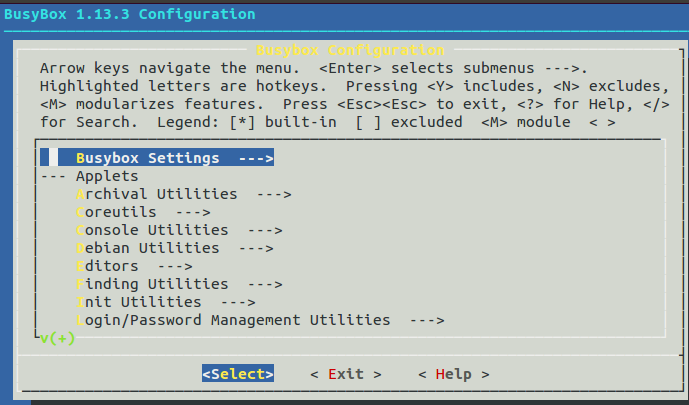
Task: Expand arrow beside Archival Utilities
Action: pos(274,195)
